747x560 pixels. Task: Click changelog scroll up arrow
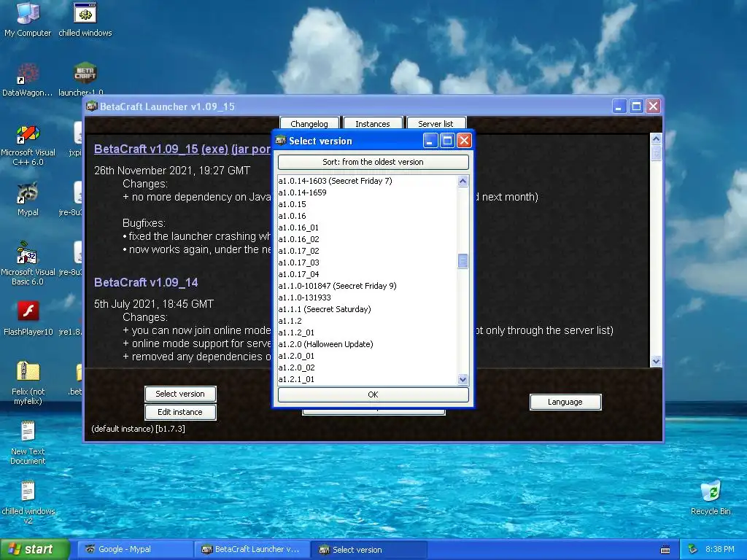(x=656, y=139)
